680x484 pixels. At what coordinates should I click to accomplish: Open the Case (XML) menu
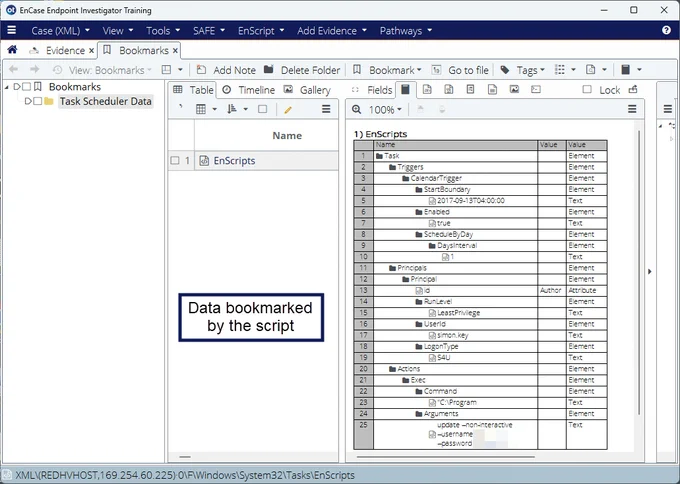point(60,31)
